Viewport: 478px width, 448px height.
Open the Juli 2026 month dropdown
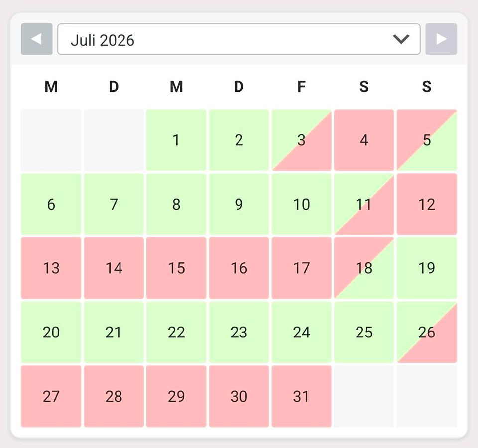pyautogui.click(x=239, y=39)
